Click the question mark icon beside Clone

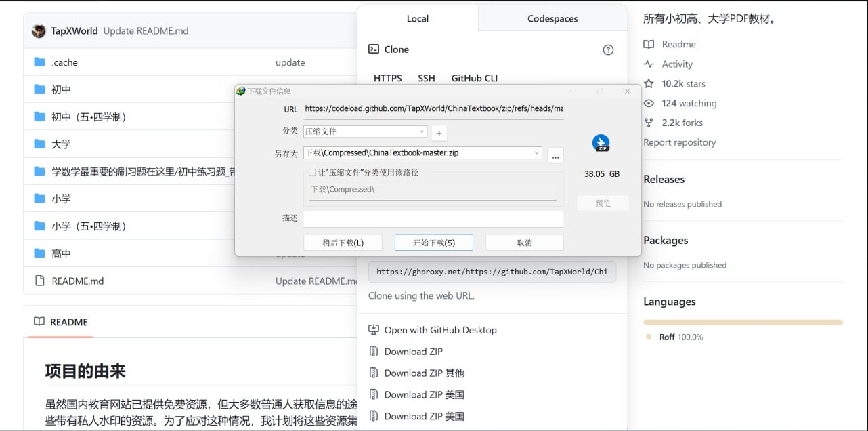click(608, 49)
